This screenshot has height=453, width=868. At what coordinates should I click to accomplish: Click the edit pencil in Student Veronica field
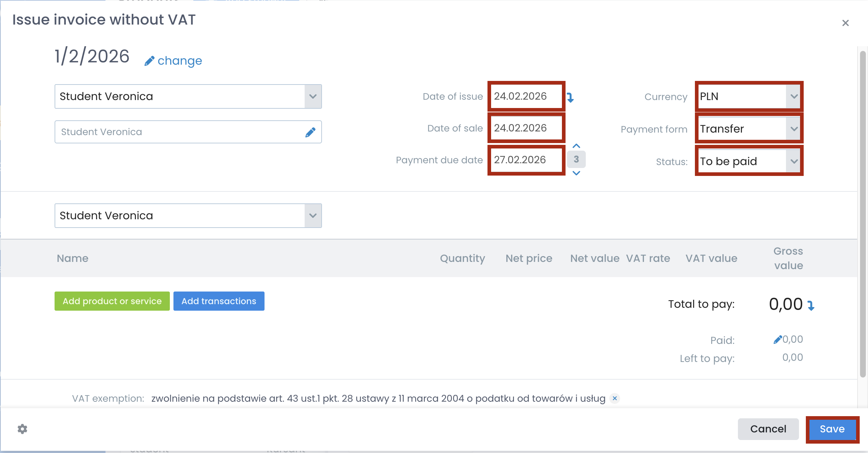[x=310, y=132]
